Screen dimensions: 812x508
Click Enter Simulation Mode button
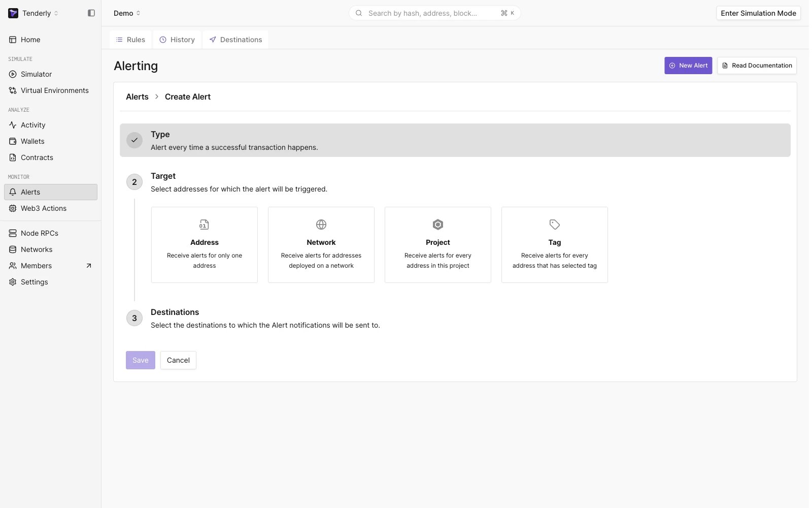click(x=758, y=13)
